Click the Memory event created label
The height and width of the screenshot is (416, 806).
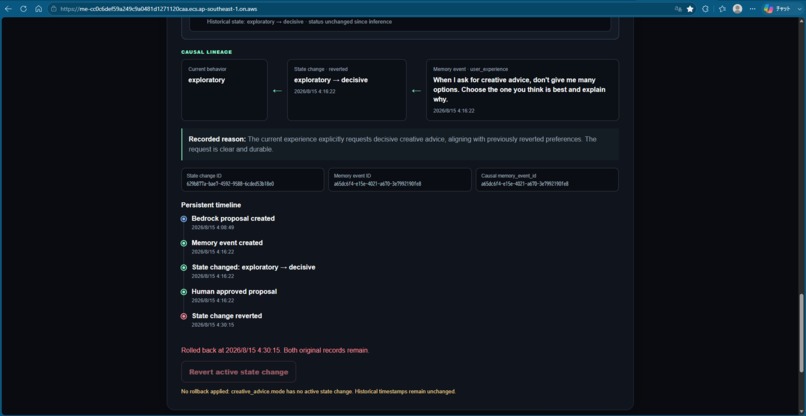coord(227,243)
